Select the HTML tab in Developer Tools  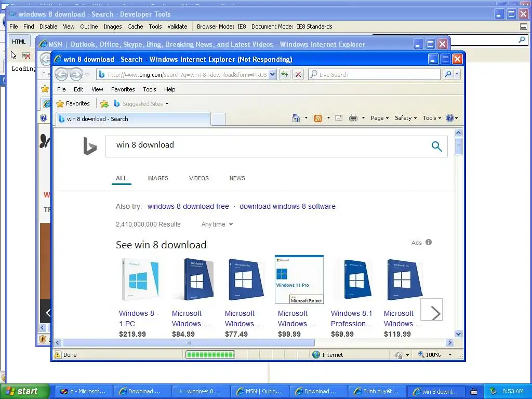pos(19,42)
